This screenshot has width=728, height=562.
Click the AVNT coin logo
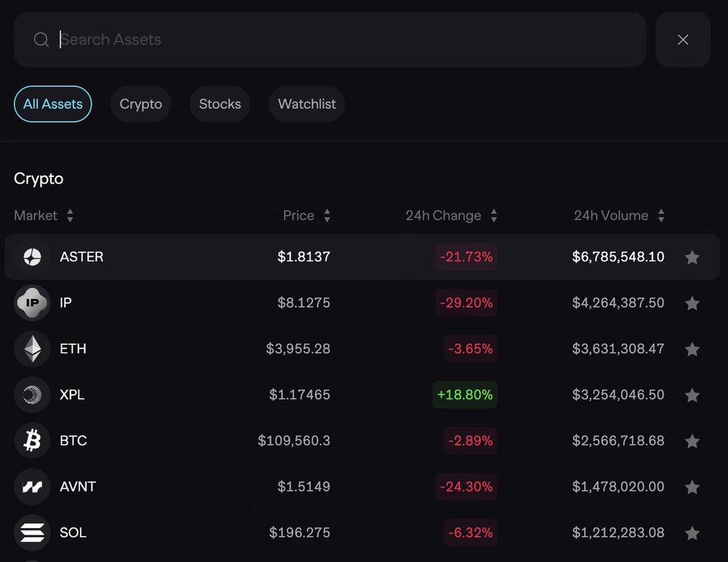coord(32,487)
